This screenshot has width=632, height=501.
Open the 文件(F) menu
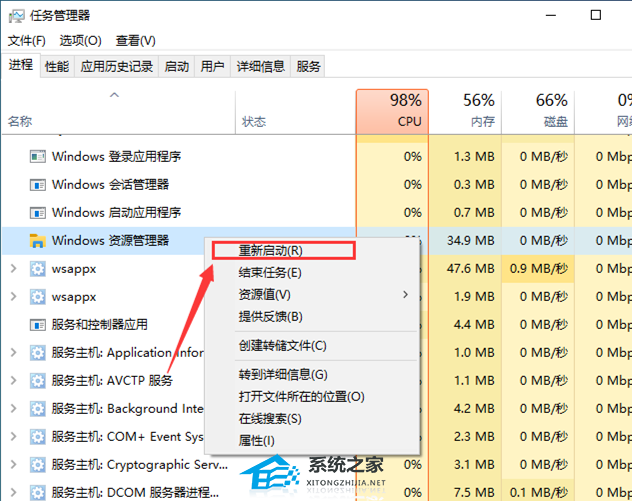tap(27, 41)
